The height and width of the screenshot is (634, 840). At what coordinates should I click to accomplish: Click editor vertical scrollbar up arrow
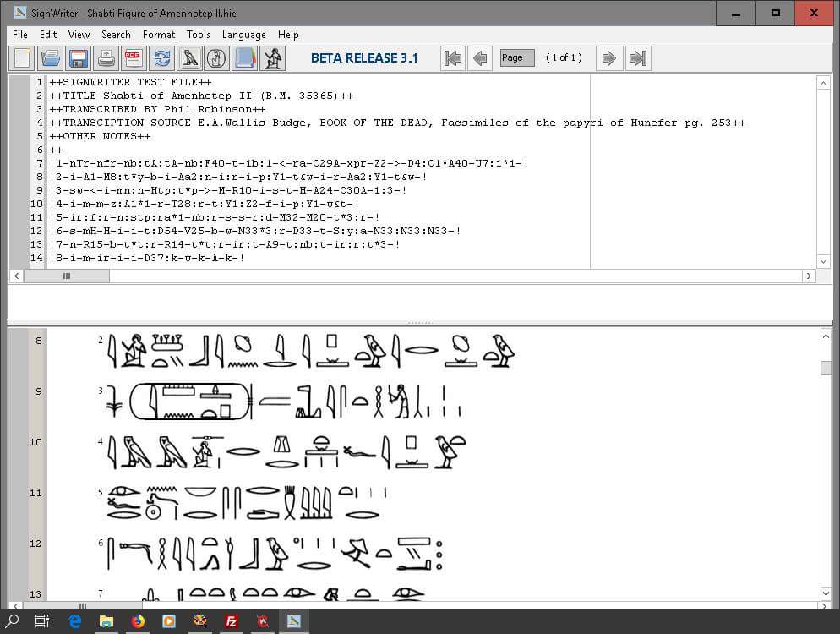[823, 83]
